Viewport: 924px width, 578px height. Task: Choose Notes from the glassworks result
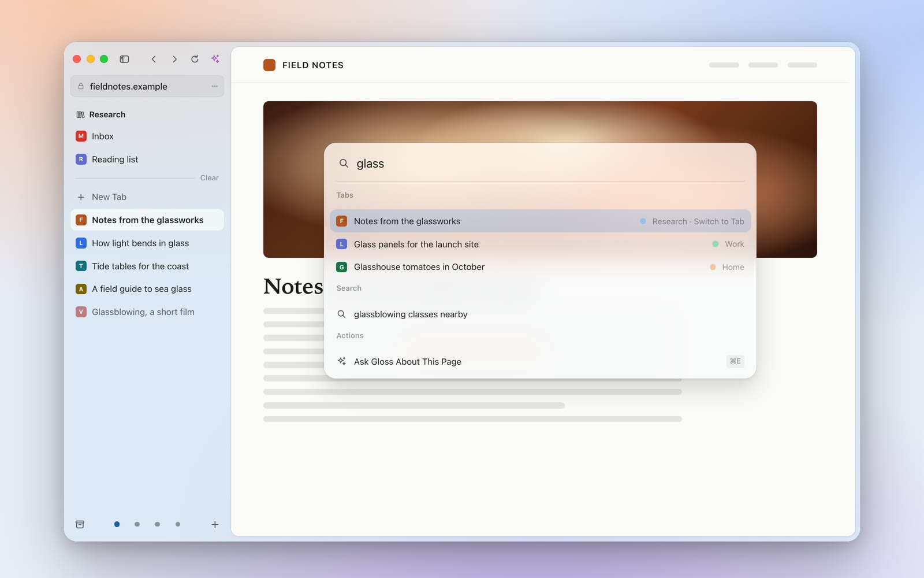[x=540, y=221]
